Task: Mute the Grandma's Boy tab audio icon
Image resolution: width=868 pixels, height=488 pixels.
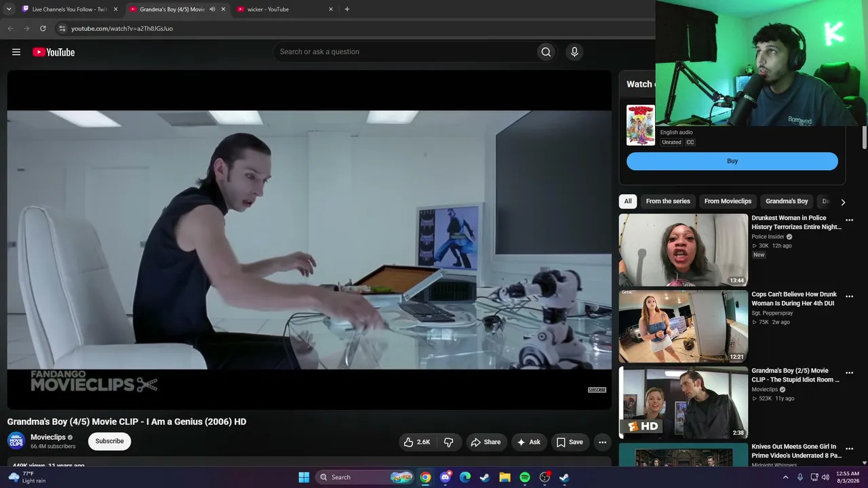Action: pos(212,9)
